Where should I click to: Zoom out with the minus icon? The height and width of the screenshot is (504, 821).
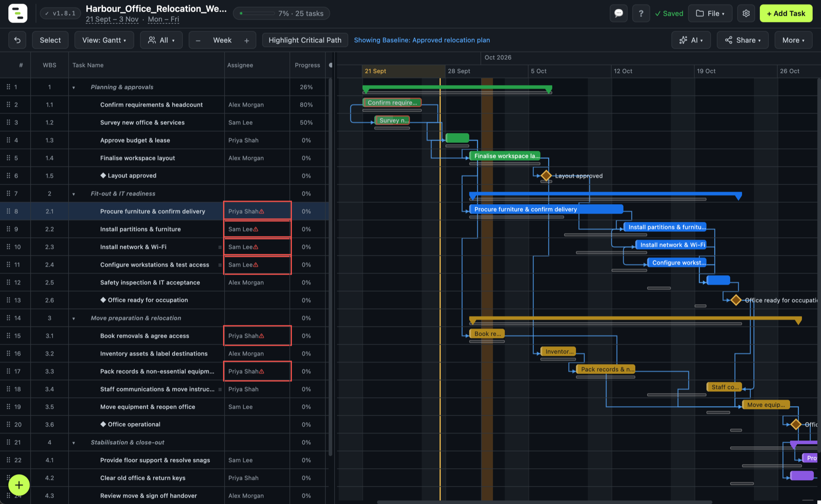pos(198,41)
